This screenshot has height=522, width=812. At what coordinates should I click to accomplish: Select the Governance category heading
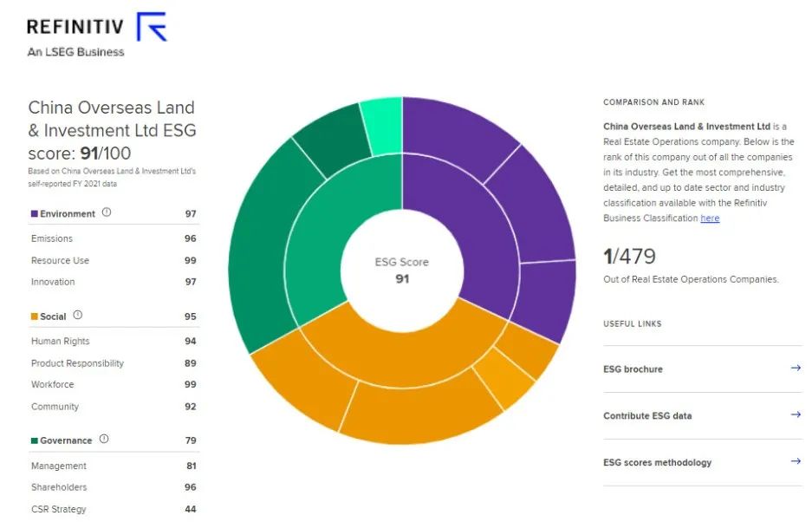(66, 440)
